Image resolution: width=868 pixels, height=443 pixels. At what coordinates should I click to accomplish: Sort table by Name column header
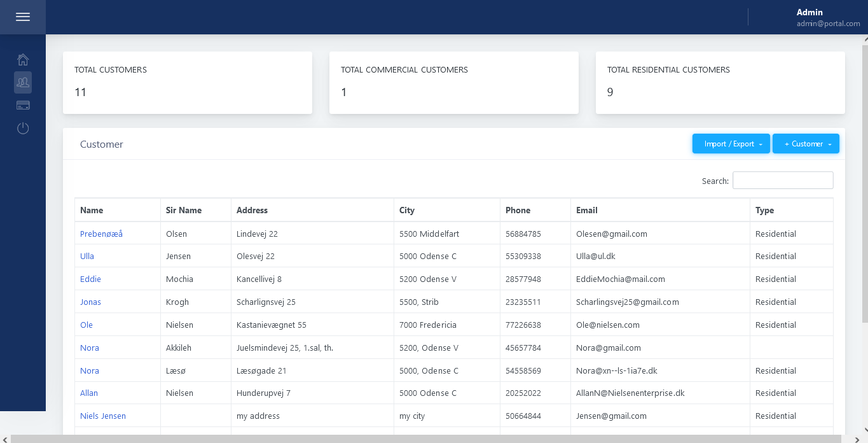(92, 210)
